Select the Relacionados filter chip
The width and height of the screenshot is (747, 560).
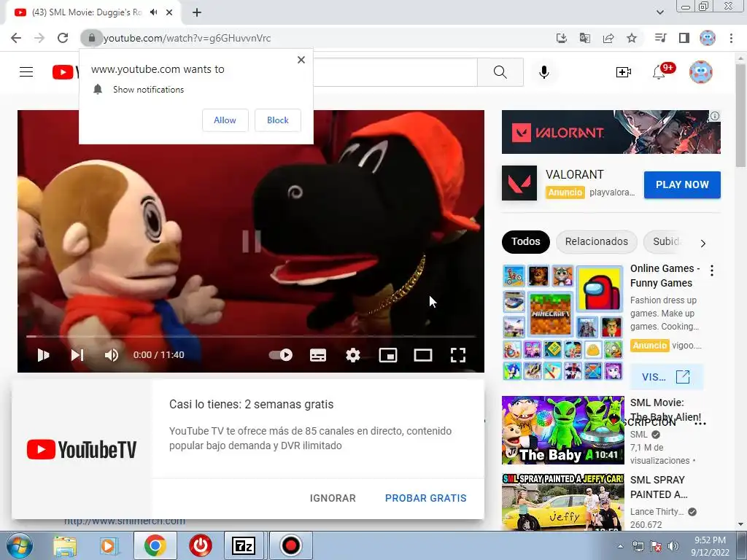coord(597,241)
